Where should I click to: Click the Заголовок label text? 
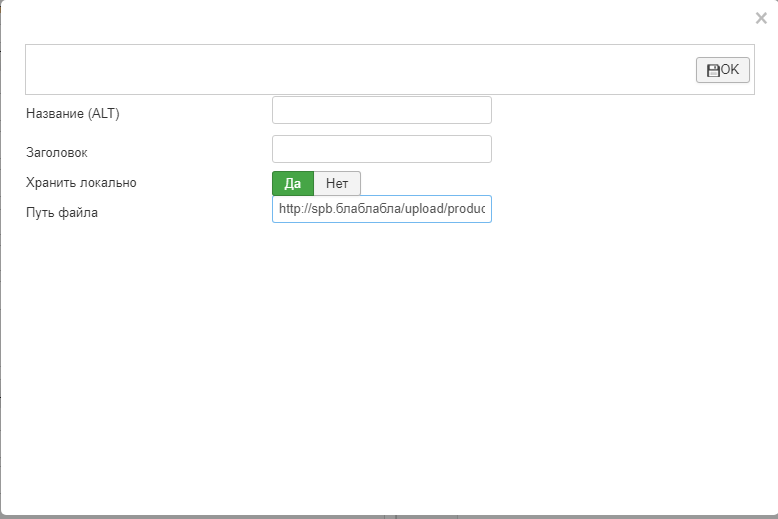(x=57, y=153)
